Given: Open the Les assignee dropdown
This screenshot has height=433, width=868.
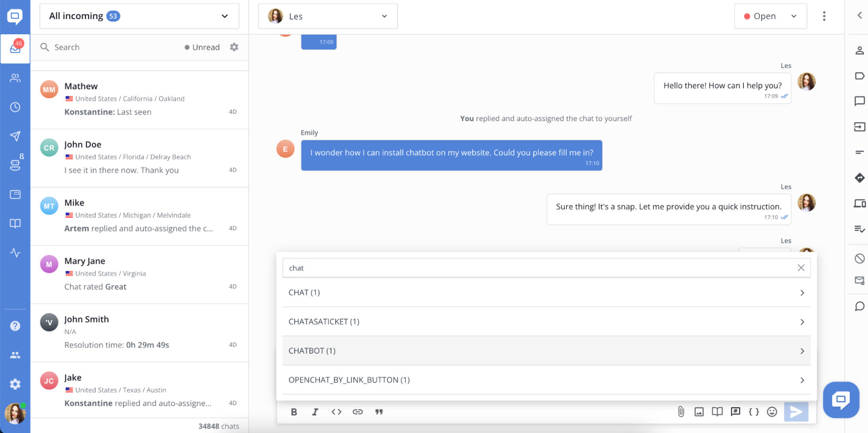Looking at the screenshot, I should pyautogui.click(x=327, y=16).
